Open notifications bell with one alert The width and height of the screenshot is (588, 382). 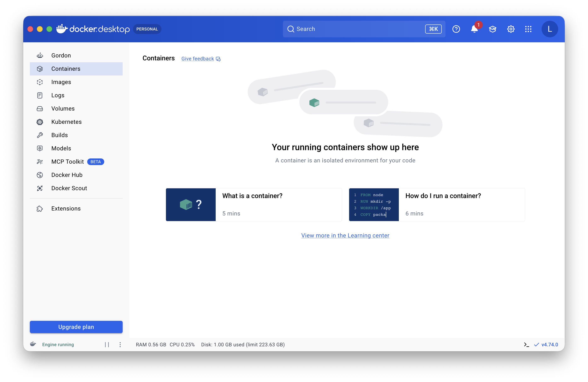[474, 29]
